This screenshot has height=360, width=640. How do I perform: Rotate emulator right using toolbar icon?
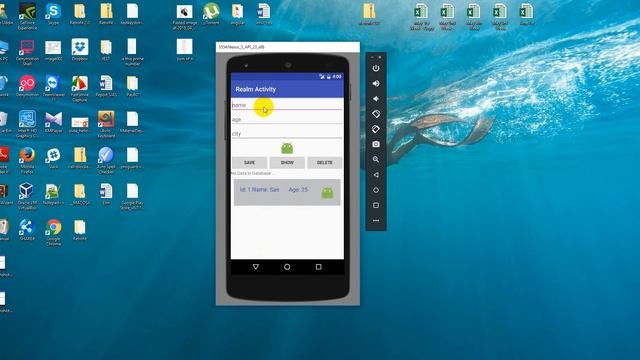(x=376, y=129)
